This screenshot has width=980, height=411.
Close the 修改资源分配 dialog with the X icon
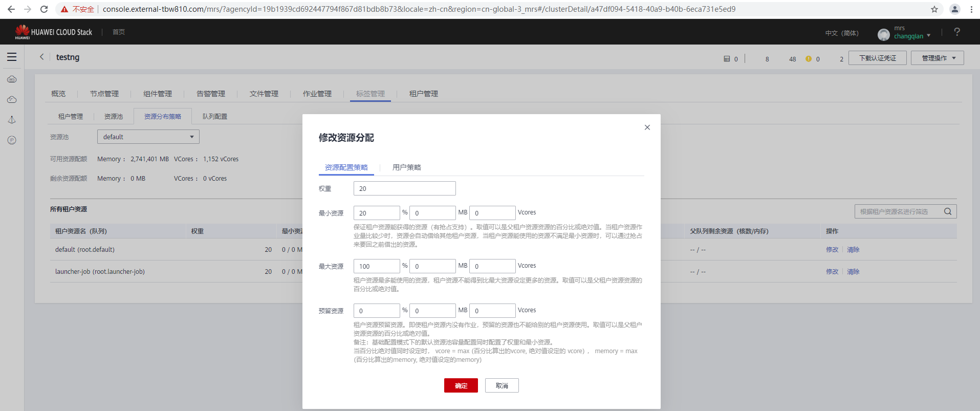click(x=647, y=127)
